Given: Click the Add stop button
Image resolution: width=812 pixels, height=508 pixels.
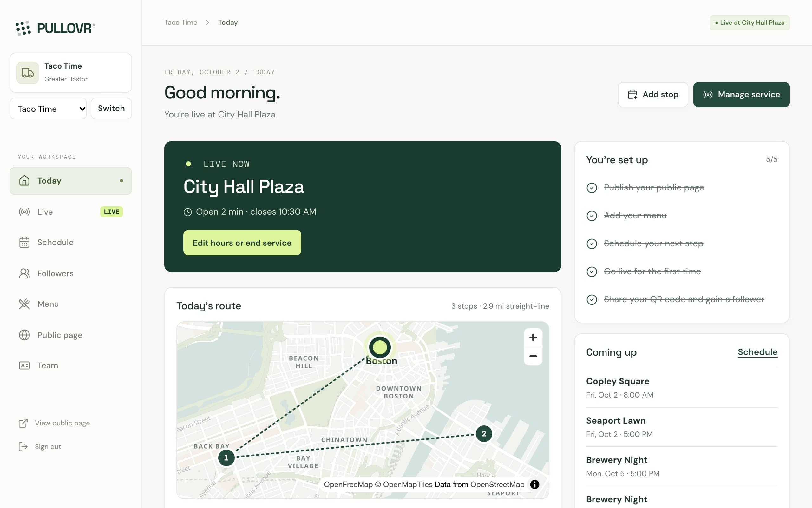Looking at the screenshot, I should click(x=653, y=94).
